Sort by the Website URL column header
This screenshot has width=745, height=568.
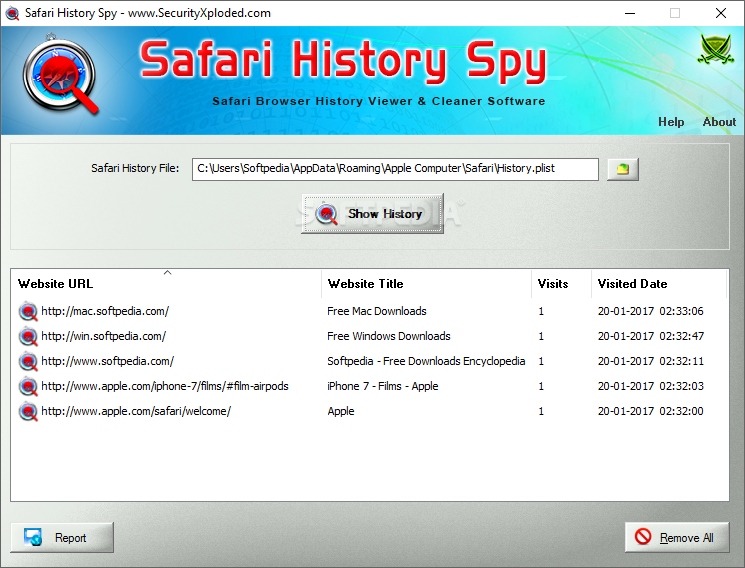tap(166, 284)
